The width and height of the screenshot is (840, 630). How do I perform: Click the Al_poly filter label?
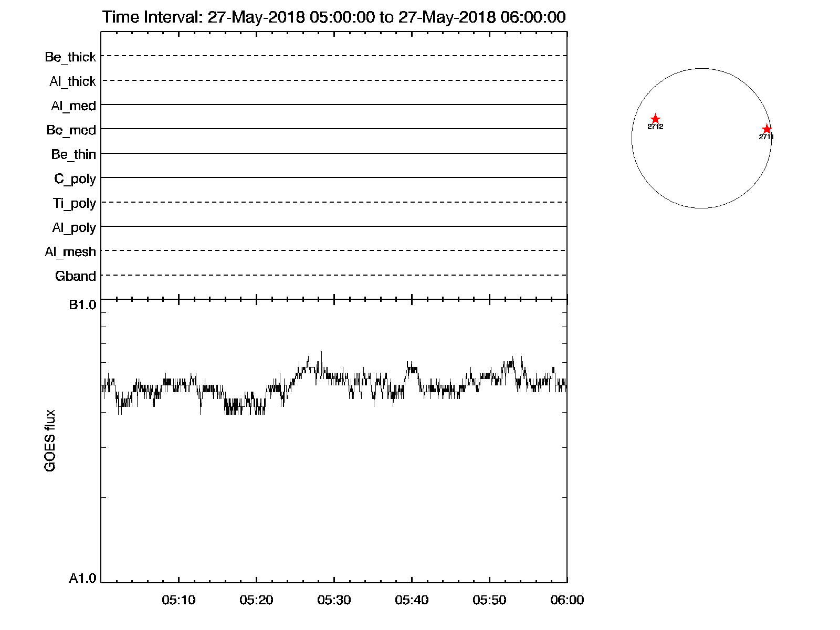click(x=74, y=228)
